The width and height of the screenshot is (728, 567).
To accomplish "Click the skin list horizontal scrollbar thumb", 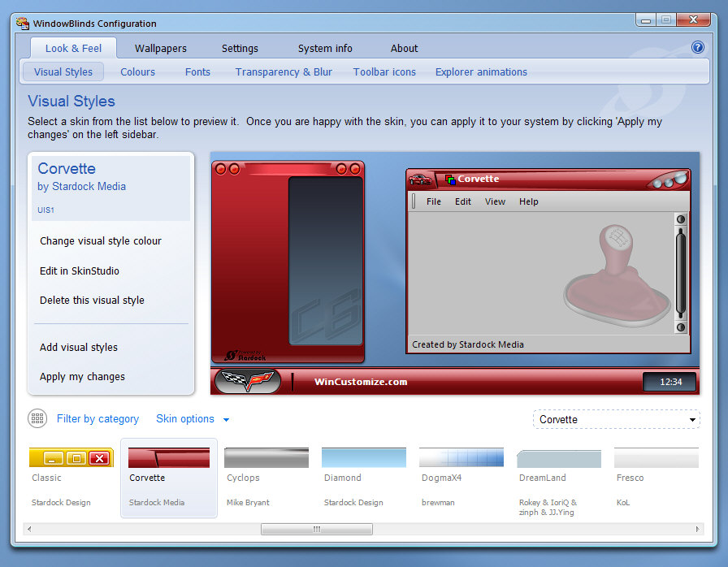I will click(x=317, y=529).
